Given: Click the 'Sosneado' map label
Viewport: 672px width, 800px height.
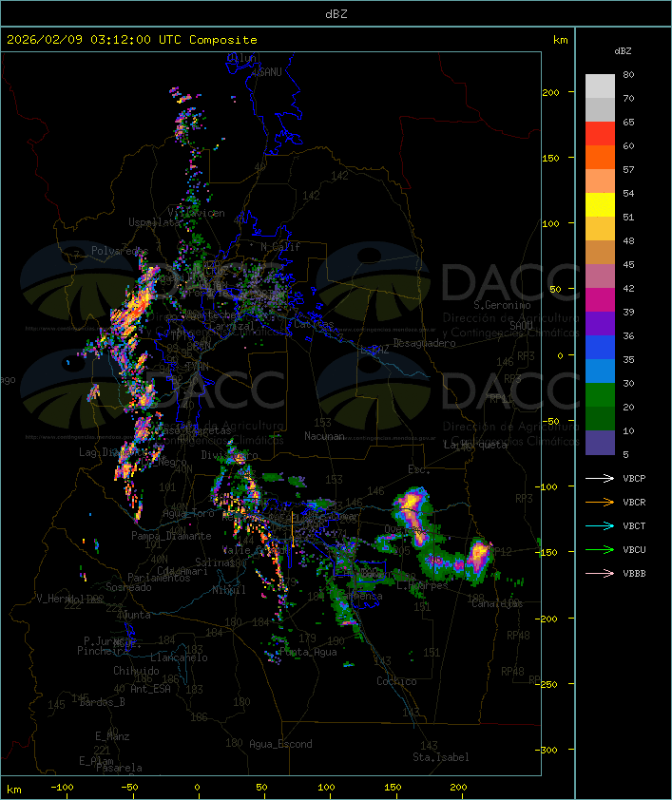Looking at the screenshot, I should tap(128, 587).
